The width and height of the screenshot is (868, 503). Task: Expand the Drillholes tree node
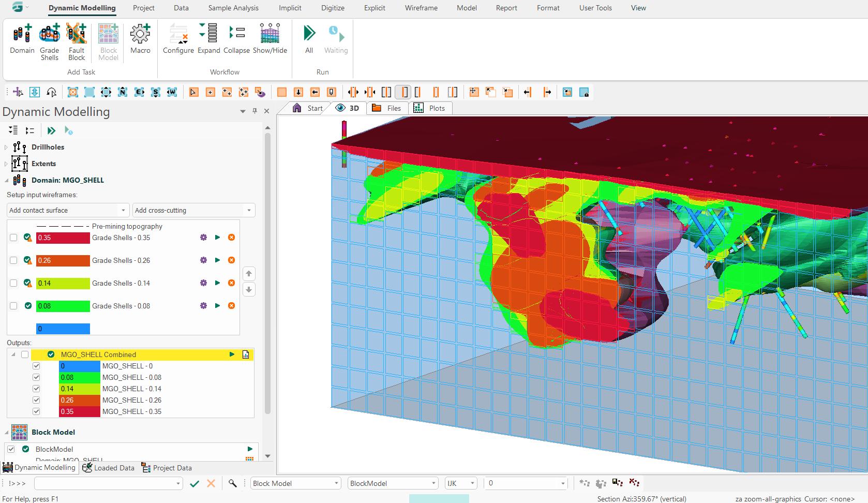pos(6,147)
